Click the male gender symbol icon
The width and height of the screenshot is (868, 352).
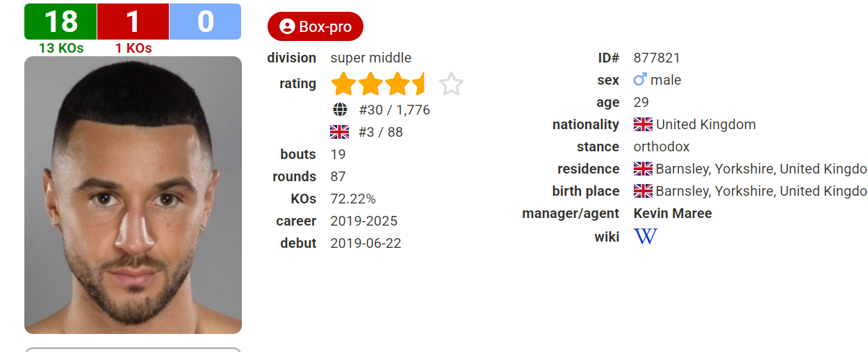coord(640,80)
